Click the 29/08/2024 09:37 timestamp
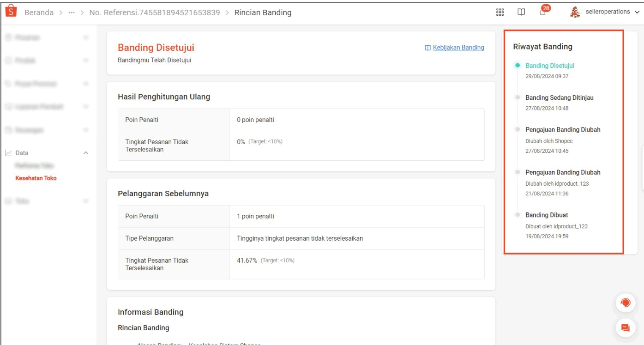The height and width of the screenshot is (345, 644). pos(547,76)
